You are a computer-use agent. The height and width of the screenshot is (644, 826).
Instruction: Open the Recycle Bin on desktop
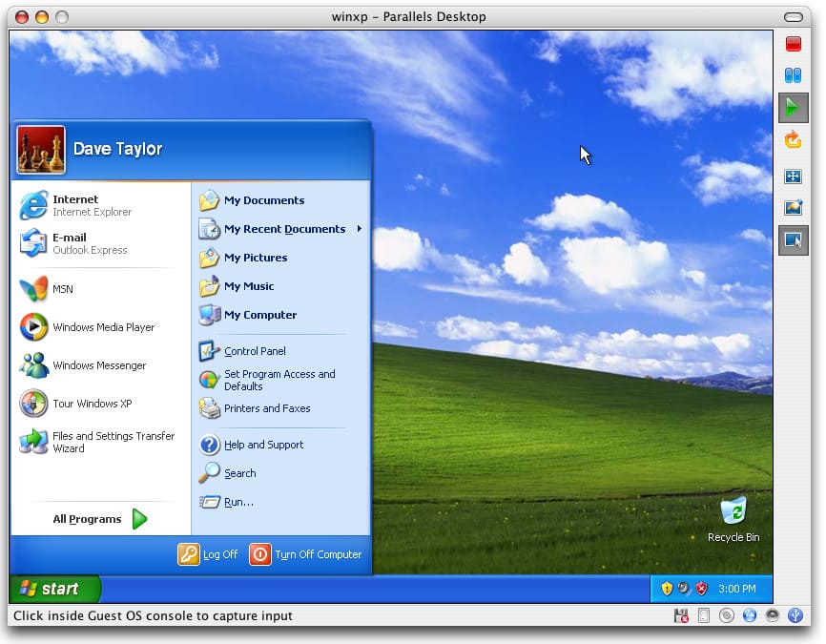coord(733,512)
